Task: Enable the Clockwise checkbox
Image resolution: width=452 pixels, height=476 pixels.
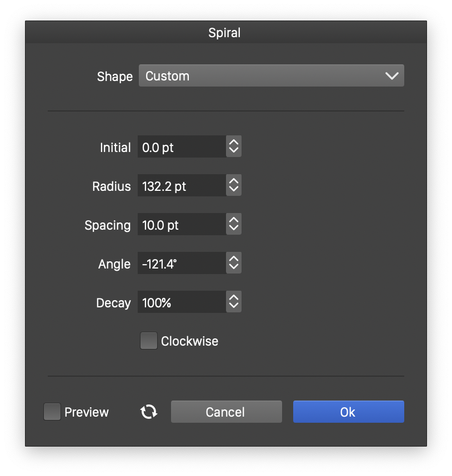Action: 149,341
